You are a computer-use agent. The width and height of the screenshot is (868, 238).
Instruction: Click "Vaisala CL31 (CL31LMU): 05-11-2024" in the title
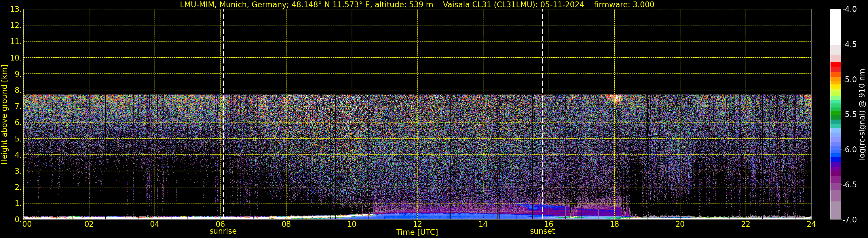[514, 5]
